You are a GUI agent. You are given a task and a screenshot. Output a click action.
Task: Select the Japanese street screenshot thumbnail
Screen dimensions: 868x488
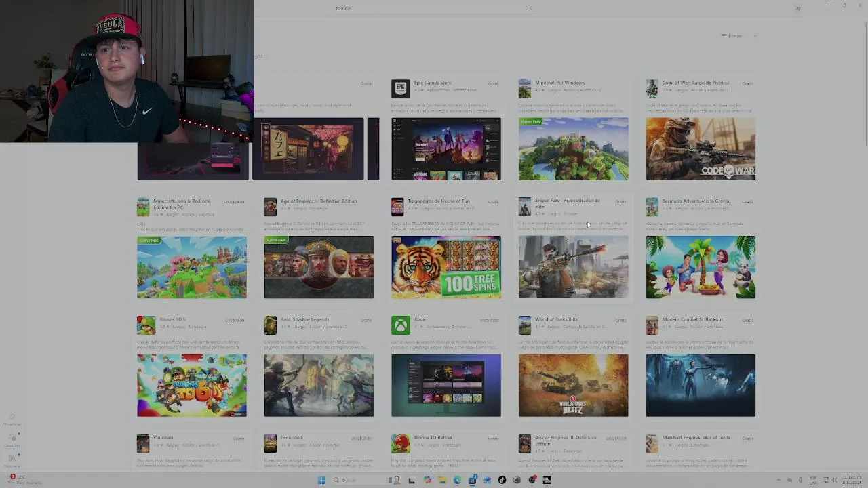(308, 149)
